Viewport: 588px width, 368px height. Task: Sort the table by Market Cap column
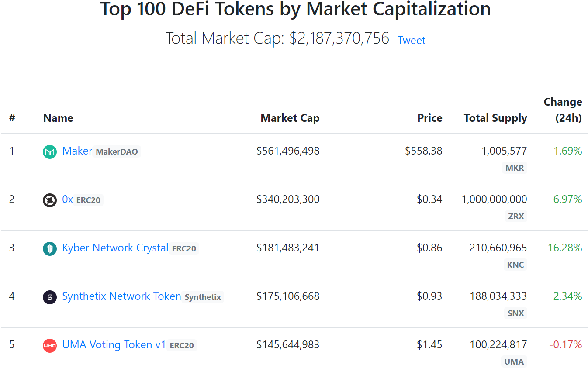coord(290,118)
